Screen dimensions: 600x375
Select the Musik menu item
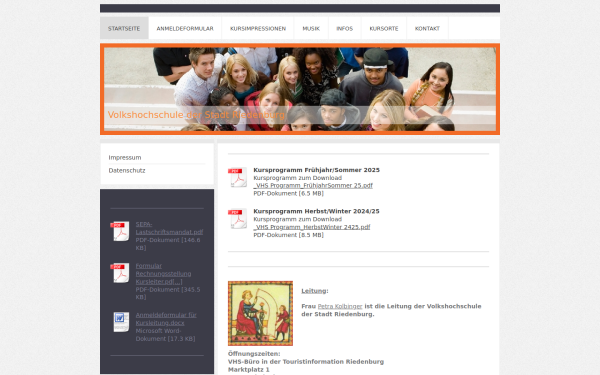coord(311,28)
